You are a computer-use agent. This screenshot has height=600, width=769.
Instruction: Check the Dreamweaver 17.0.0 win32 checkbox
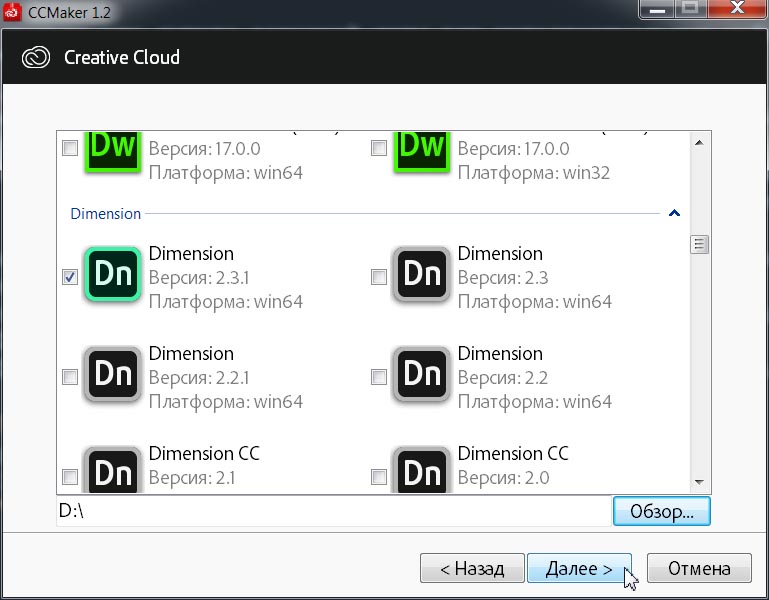point(379,148)
